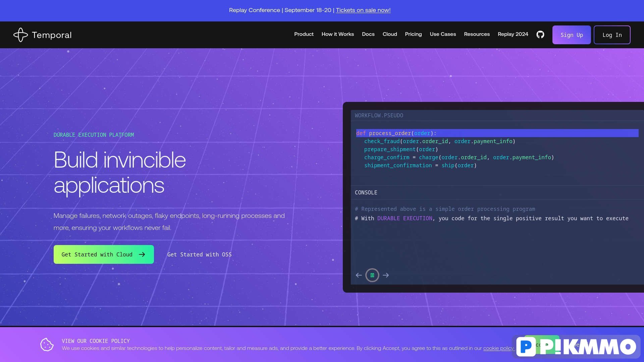Click Manage failures description paragraph
Image resolution: width=644 pixels, height=362 pixels.
click(169, 222)
